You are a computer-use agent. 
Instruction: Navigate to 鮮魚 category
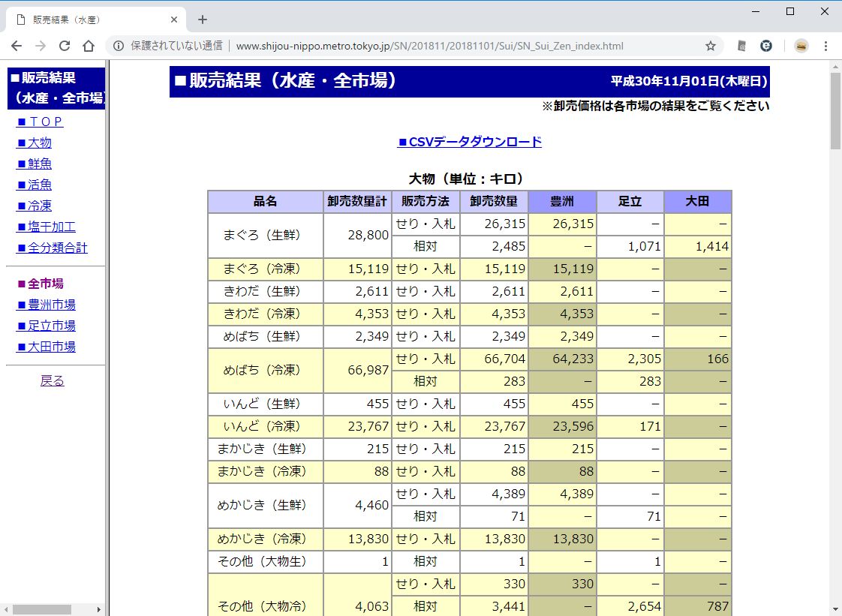point(34,164)
